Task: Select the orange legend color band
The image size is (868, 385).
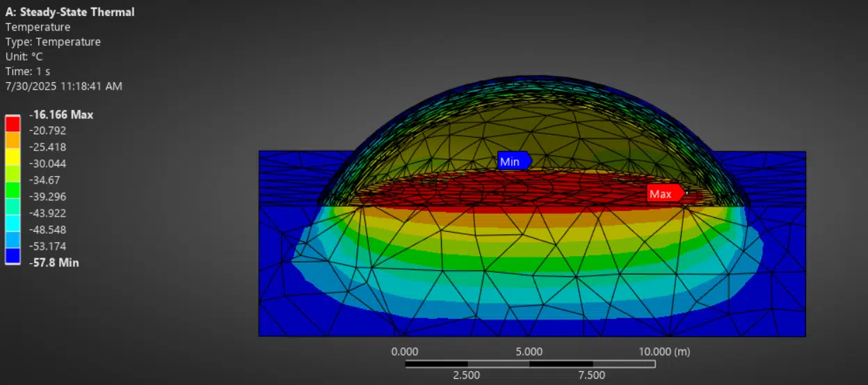Action: point(13,140)
